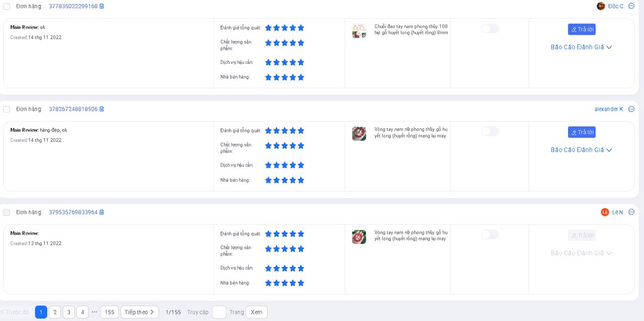The height and width of the screenshot is (321, 644).
Task: Click Độc C. profile avatar
Action: [x=601, y=6]
